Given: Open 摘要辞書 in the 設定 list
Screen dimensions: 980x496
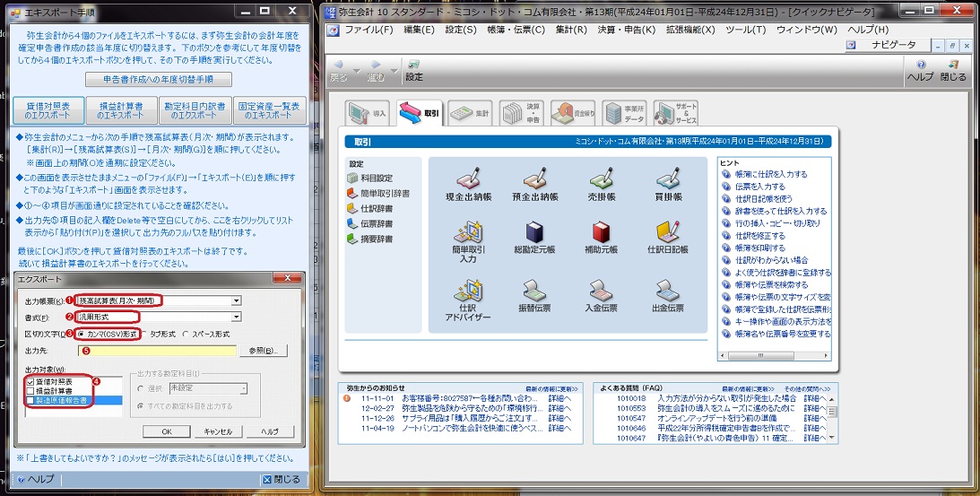Looking at the screenshot, I should [x=370, y=239].
